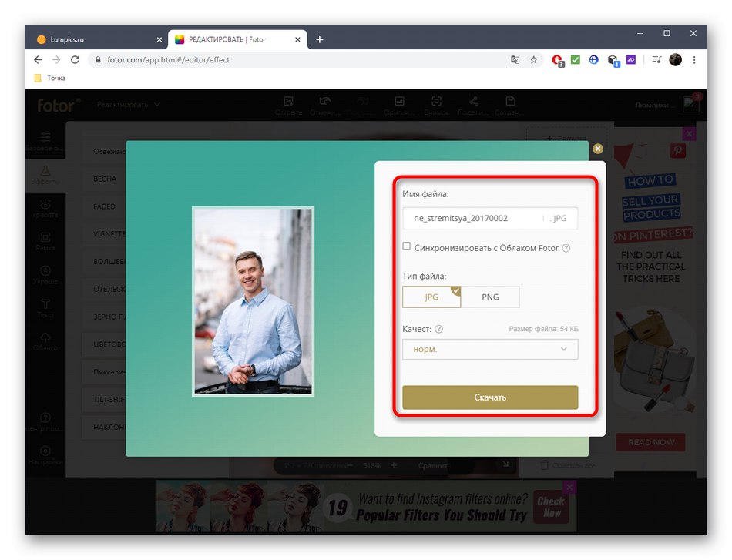732x560 pixels.
Task: Select the ВЕСНА effect category
Action: coord(104,179)
